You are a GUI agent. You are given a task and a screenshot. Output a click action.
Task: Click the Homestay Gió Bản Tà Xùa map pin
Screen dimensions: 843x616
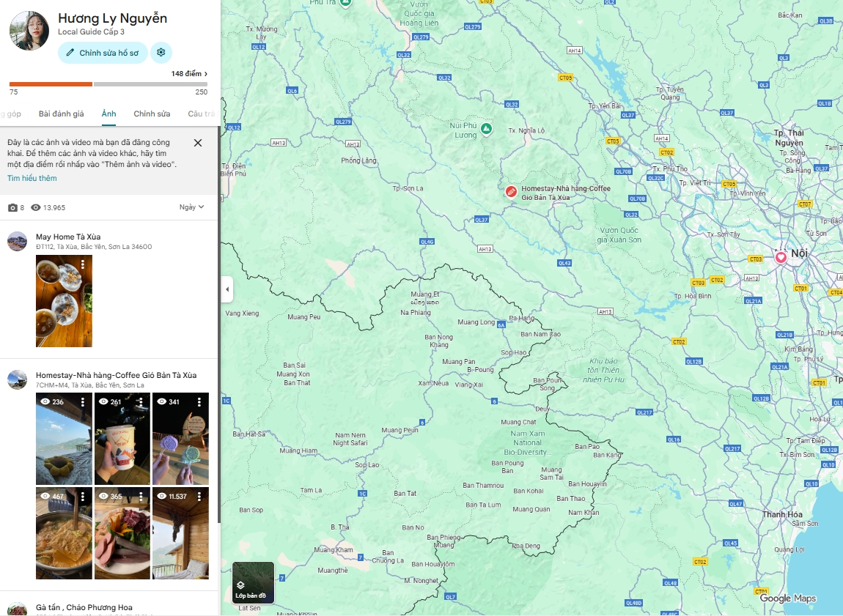point(511,191)
